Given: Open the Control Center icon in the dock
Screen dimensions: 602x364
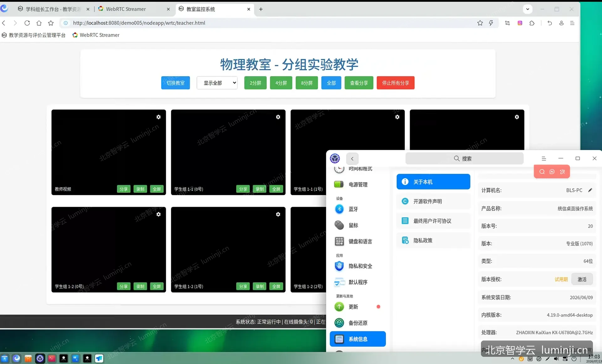Looking at the screenshot, I should click(40, 358).
